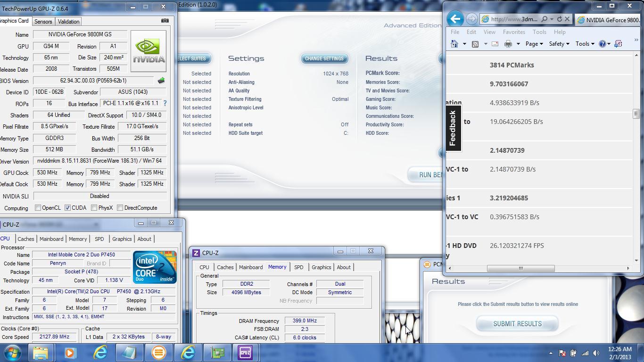The image size is (644, 362).
Task: Click the first Internet Explorer taskbar icon
Action: point(100,353)
